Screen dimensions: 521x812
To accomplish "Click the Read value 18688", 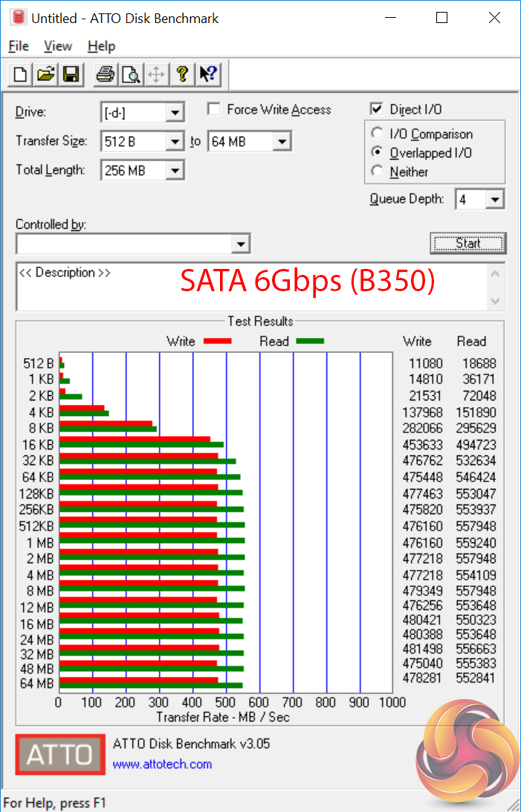I will [x=479, y=363].
